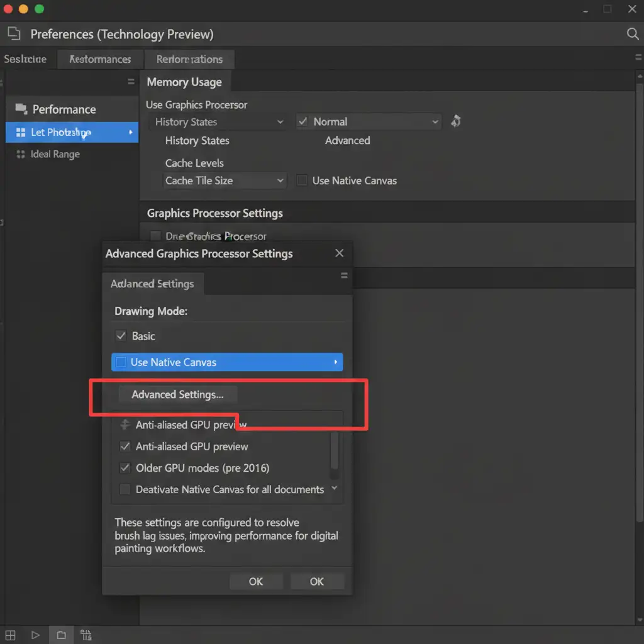Viewport: 644px width, 644px height.
Task: Click the reset icon beside the Normal dropdown
Action: (456, 121)
